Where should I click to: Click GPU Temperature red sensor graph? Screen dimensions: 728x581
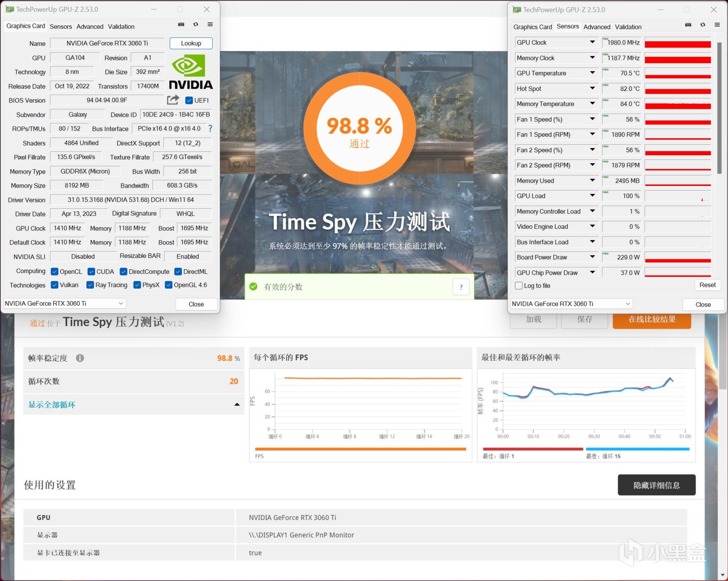678,73
